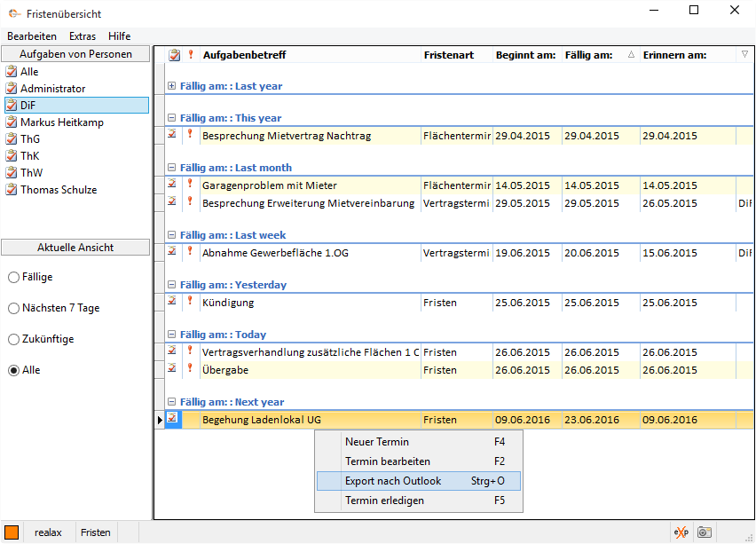This screenshot has height=544, width=756.
Task: Click priority mark of Kündigung row
Action: (x=191, y=301)
